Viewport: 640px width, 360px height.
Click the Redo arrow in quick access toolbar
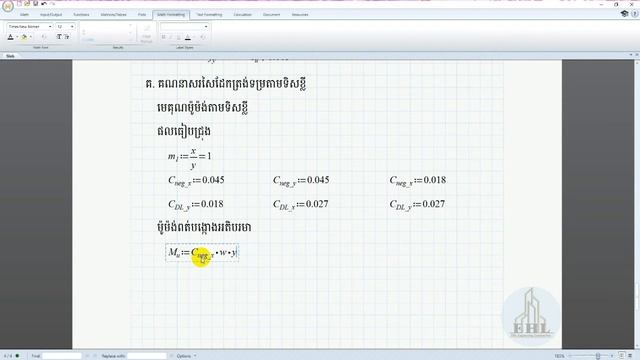(x=52, y=3)
